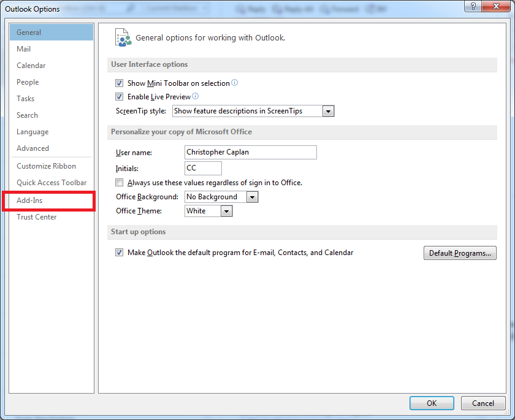
Task: Switch to the Mail settings page
Action: [x=23, y=48]
